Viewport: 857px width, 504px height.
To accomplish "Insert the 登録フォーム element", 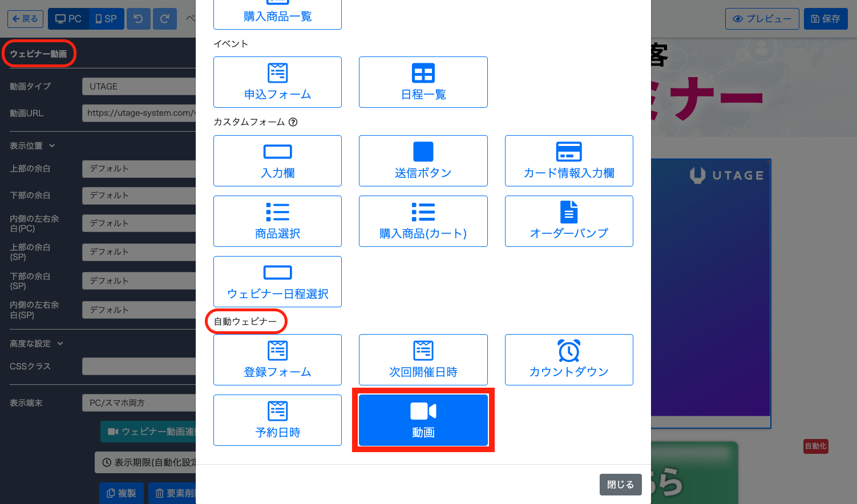I will click(277, 360).
